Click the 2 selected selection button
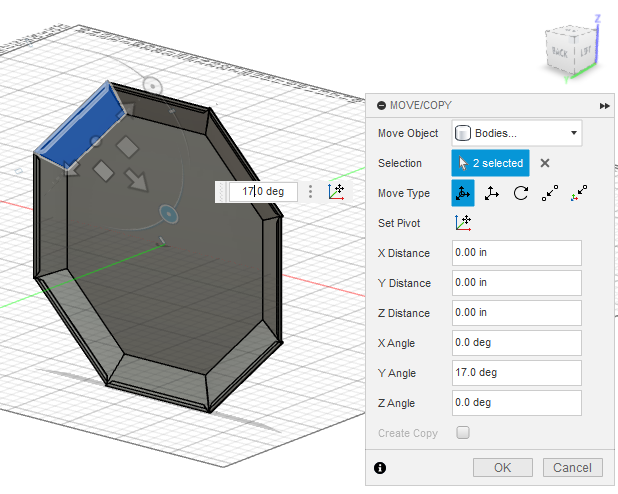 tap(490, 163)
